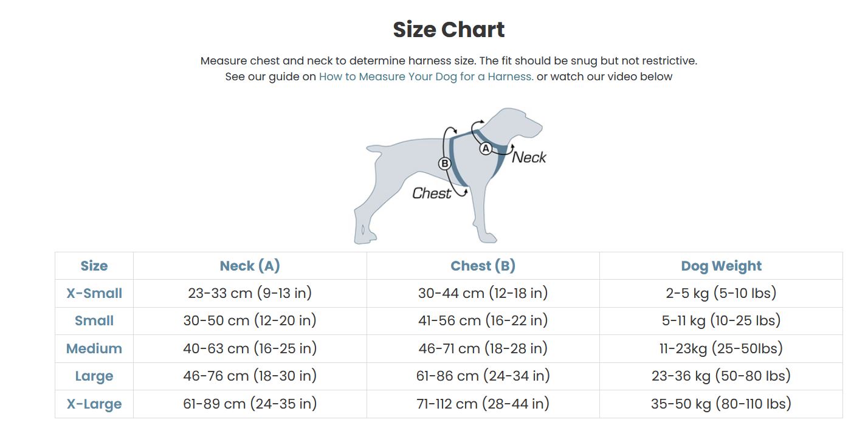The image size is (868, 439).
Task: Click the X-Large size row label
Action: [x=94, y=404]
